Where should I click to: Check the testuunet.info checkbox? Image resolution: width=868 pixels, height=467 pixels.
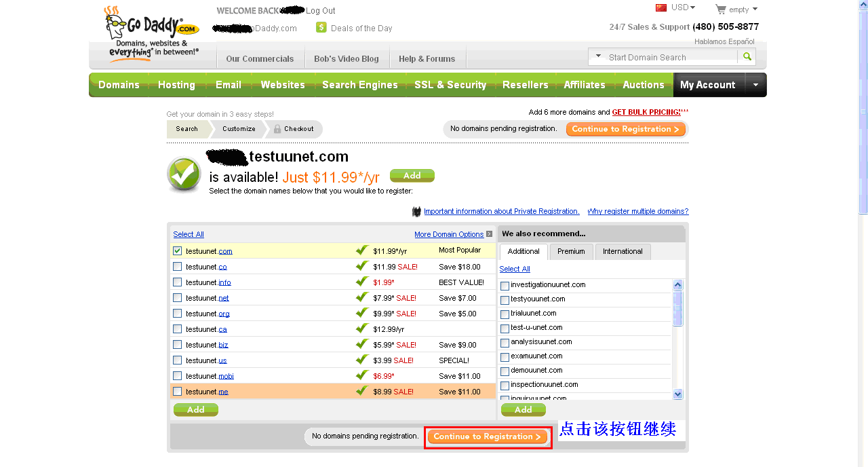pyautogui.click(x=178, y=282)
